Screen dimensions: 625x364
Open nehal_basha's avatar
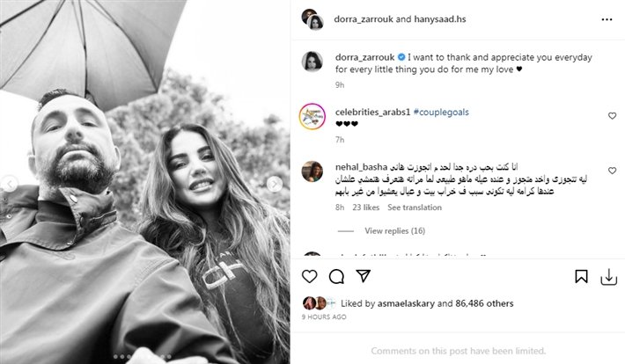tap(312, 171)
